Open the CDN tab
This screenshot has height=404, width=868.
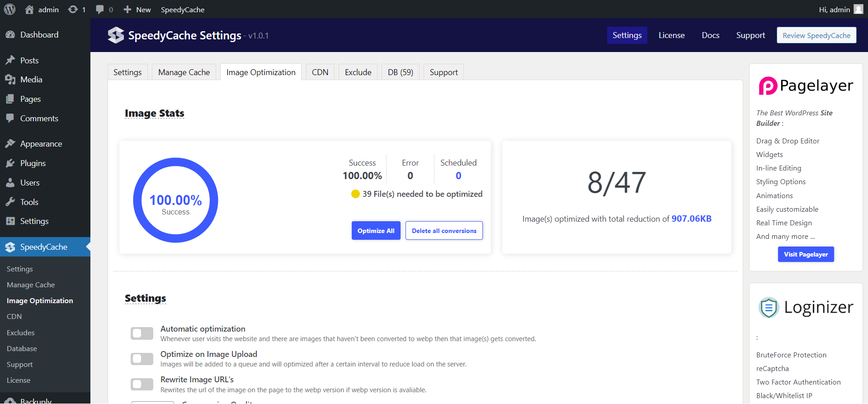[x=320, y=72]
